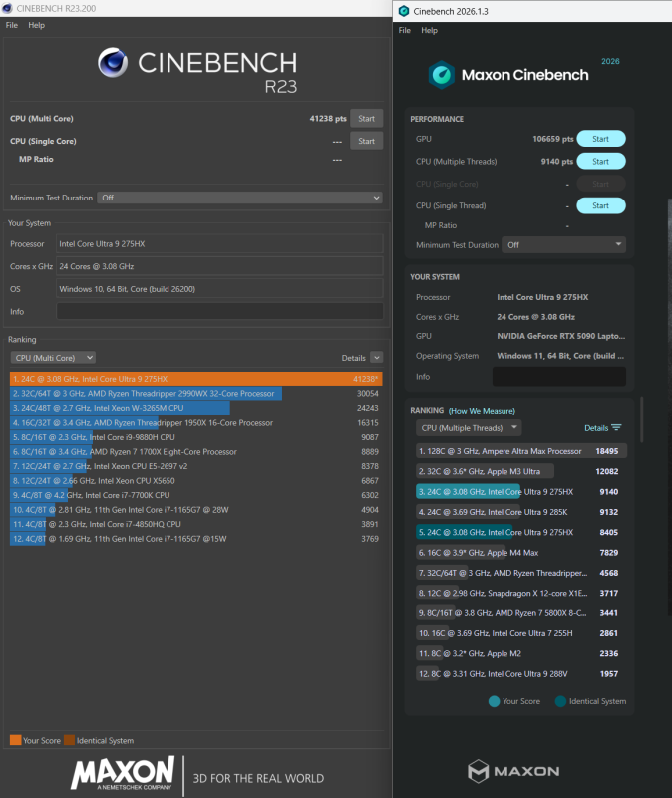Image resolution: width=672 pixels, height=798 pixels.
Task: Click the 106659 pts GPU score
Action: click(x=553, y=139)
